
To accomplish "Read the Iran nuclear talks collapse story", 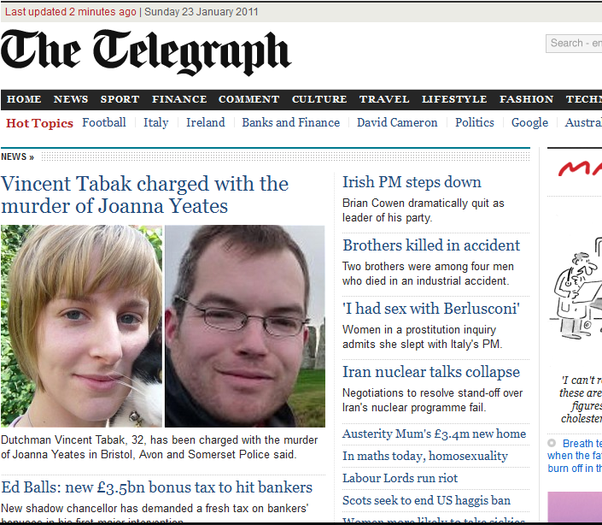I will (431, 372).
